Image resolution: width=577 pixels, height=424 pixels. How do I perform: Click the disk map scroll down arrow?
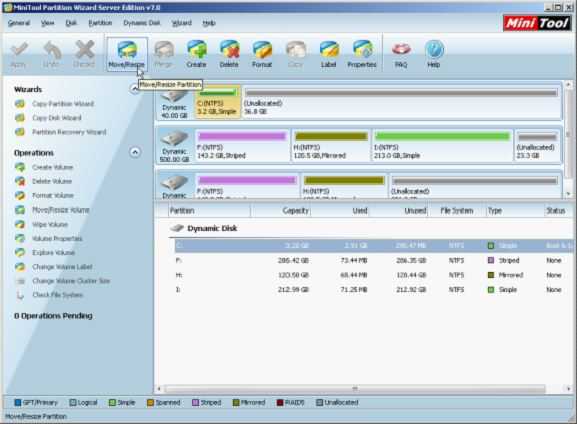pyautogui.click(x=568, y=194)
